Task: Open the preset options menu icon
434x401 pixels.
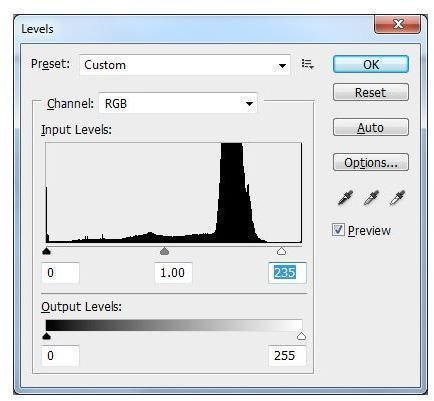Action: [x=307, y=64]
